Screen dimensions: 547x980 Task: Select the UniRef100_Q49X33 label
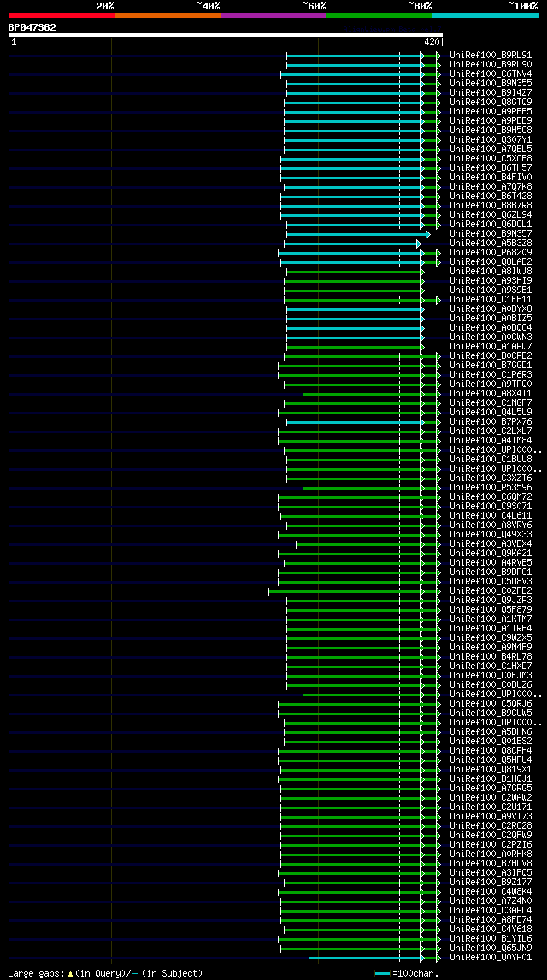point(491,534)
